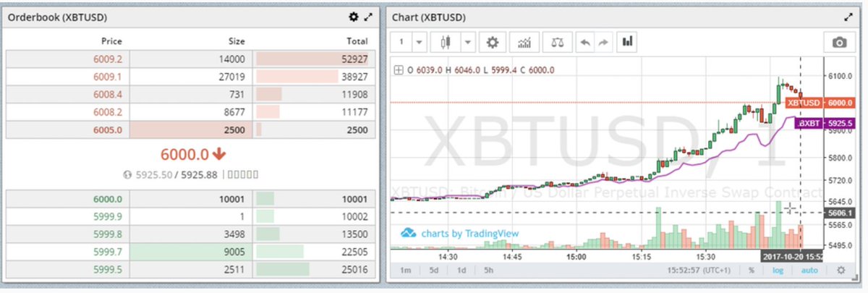Click bid size 3498
Viewport: 868px width, 293px height.
tap(234, 234)
